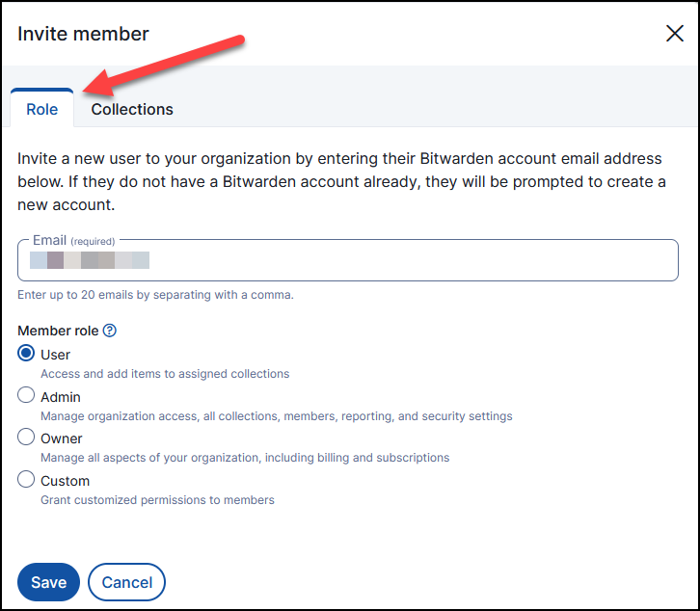The height and width of the screenshot is (611, 700).
Task: Click the blurred email address text
Action: tap(89, 260)
